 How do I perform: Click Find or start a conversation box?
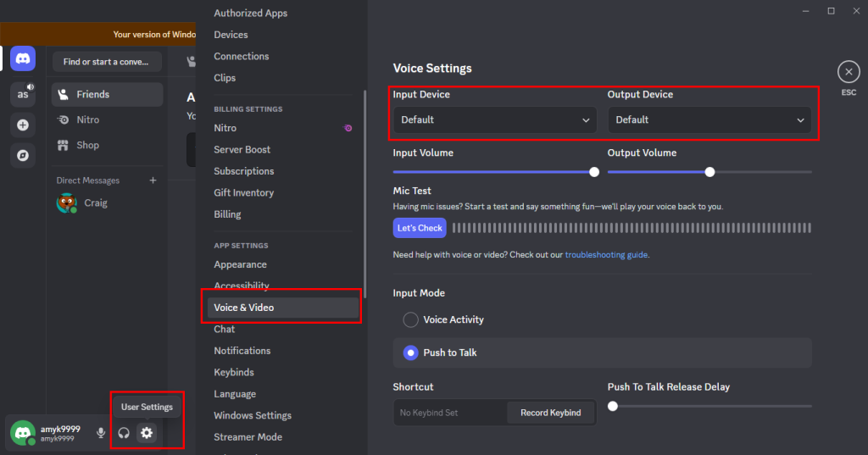(108, 62)
